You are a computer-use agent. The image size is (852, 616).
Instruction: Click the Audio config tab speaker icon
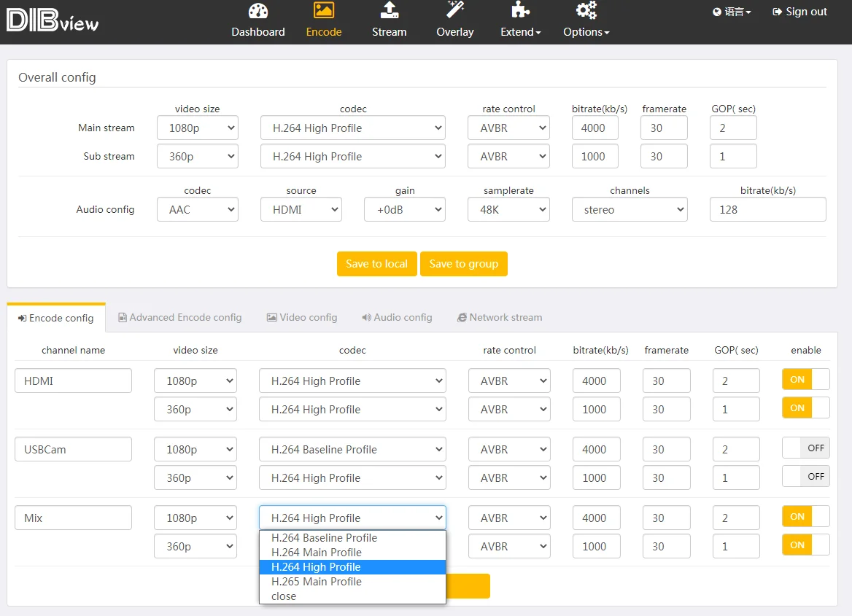pos(367,318)
